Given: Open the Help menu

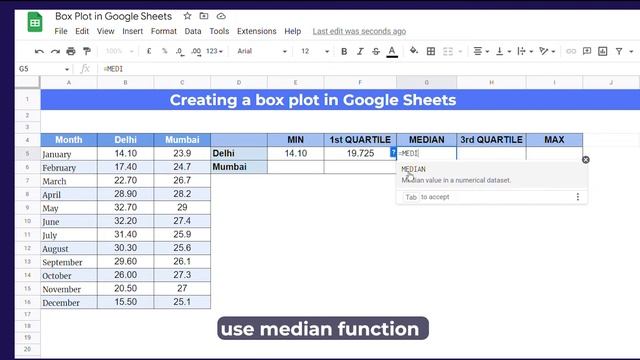Looking at the screenshot, I should coord(293,31).
